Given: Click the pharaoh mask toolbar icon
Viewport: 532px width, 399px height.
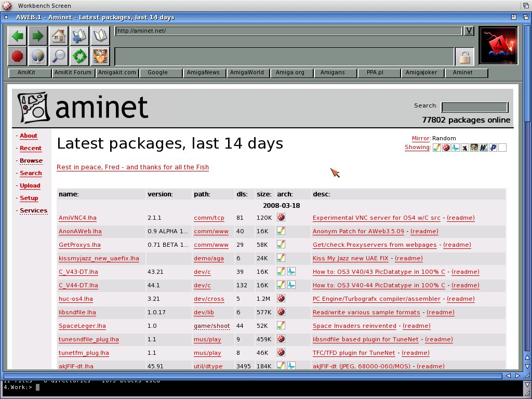Looking at the screenshot, I should pyautogui.click(x=100, y=56).
